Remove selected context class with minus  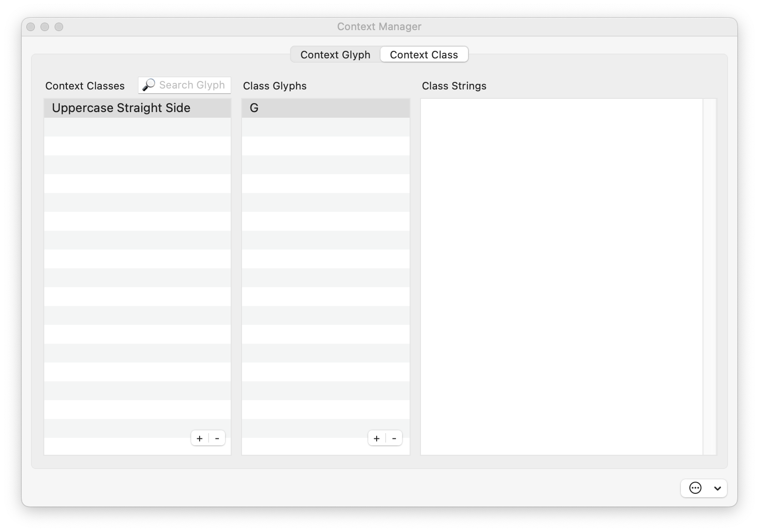[x=217, y=438]
